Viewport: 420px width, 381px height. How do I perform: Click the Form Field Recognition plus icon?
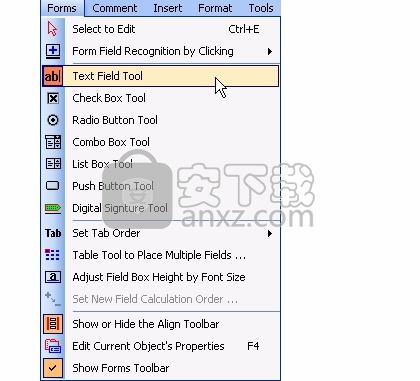pyautogui.click(x=53, y=51)
